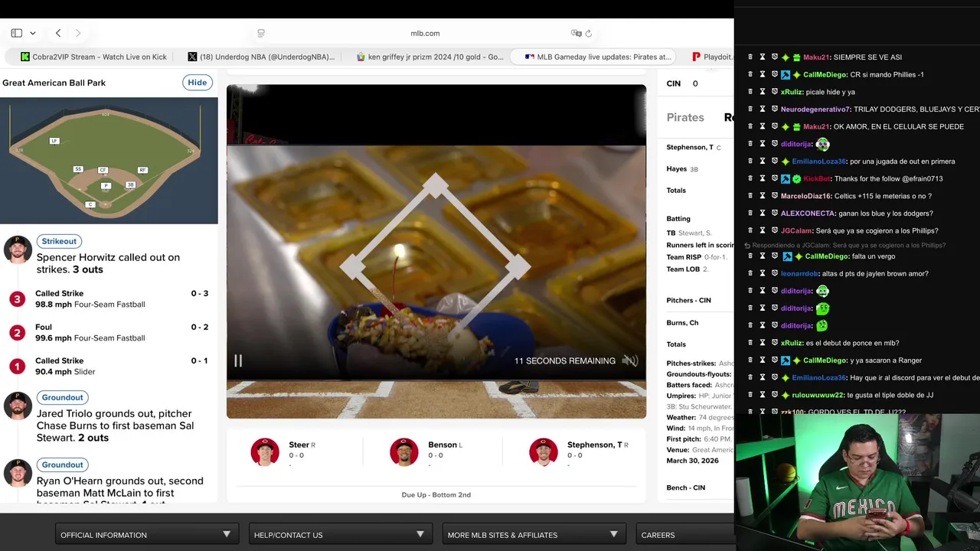Delete the KickBot follow message
980x551 pixels.
[x=750, y=178]
